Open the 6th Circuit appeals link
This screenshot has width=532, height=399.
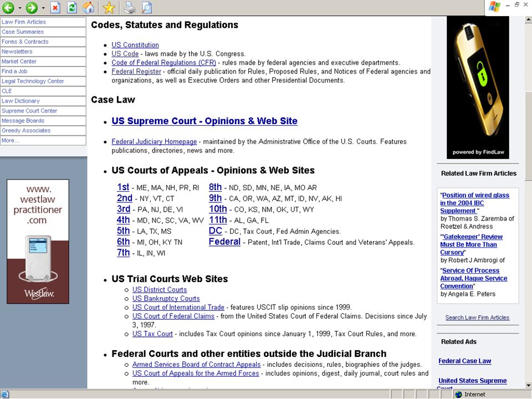pyautogui.click(x=123, y=241)
